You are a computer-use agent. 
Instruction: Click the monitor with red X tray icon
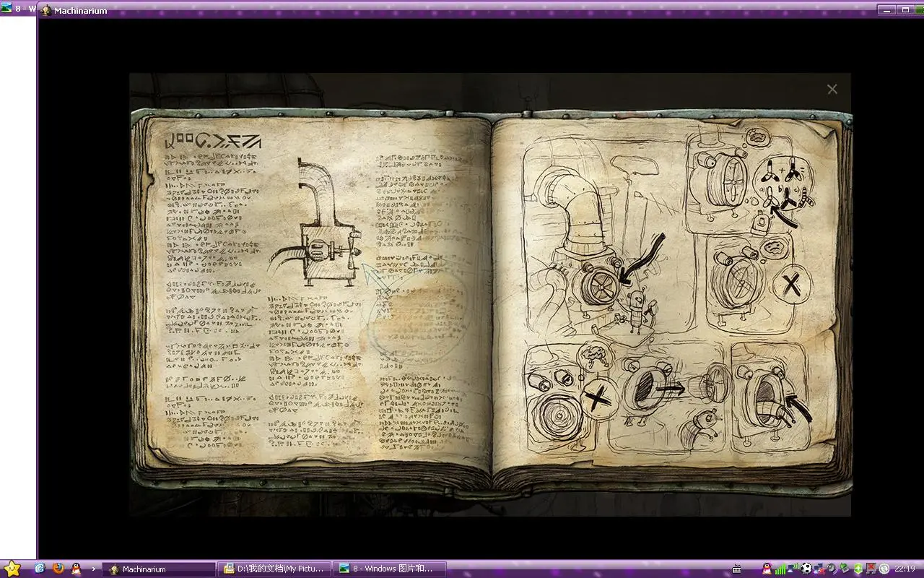click(871, 569)
